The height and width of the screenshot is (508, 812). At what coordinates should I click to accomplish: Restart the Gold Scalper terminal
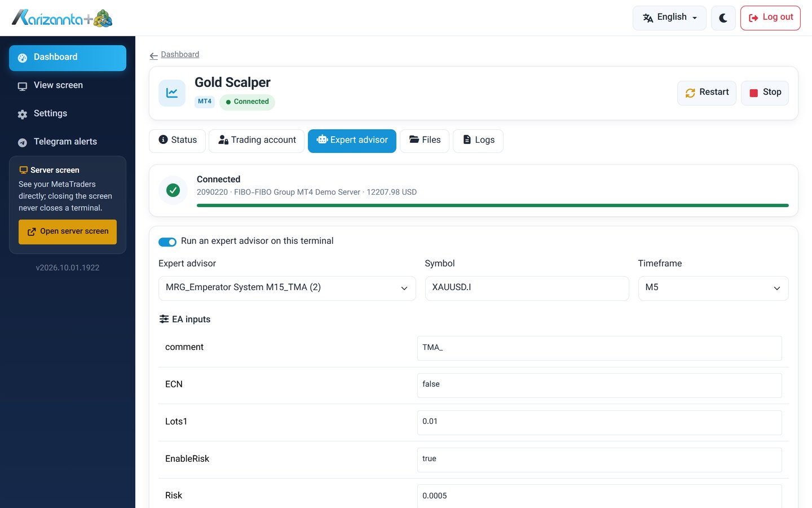pos(707,93)
